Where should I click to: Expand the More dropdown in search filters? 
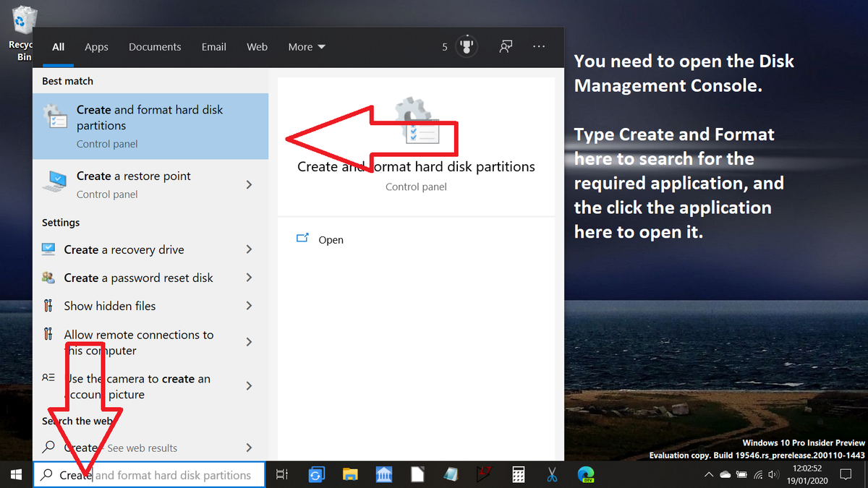[x=307, y=47]
